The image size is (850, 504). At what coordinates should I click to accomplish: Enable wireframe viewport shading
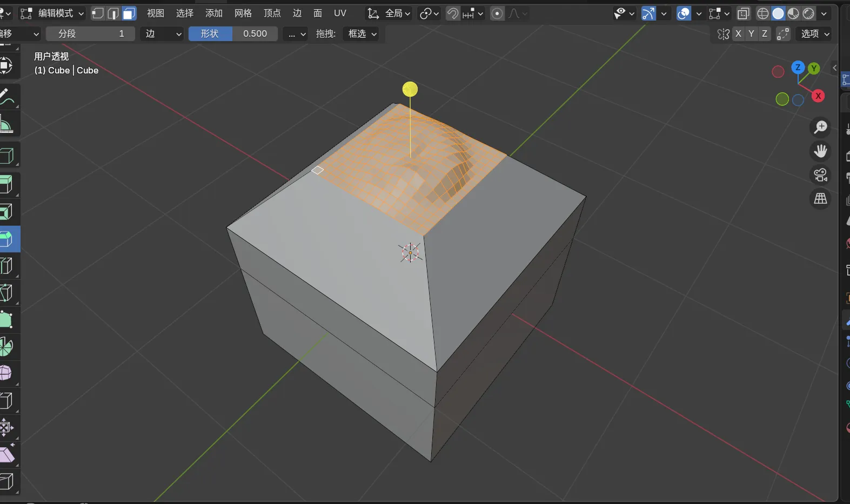click(x=762, y=14)
